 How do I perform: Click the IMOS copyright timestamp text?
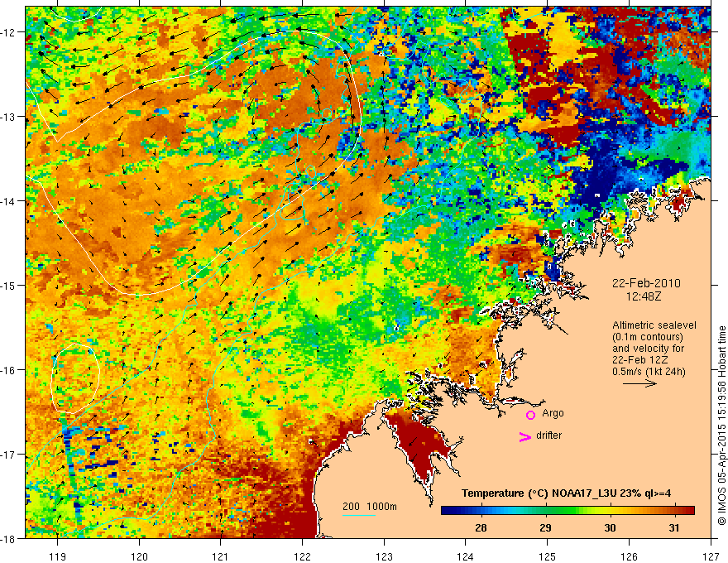tap(721, 425)
